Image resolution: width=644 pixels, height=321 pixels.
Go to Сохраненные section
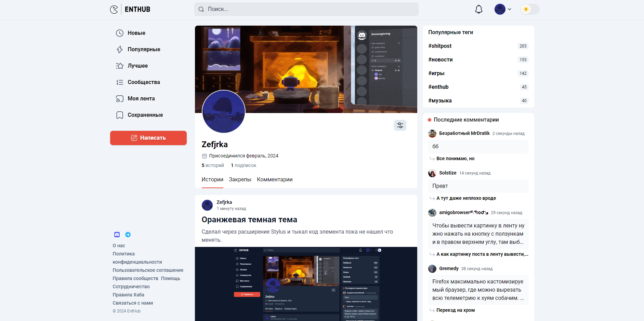pyautogui.click(x=145, y=115)
